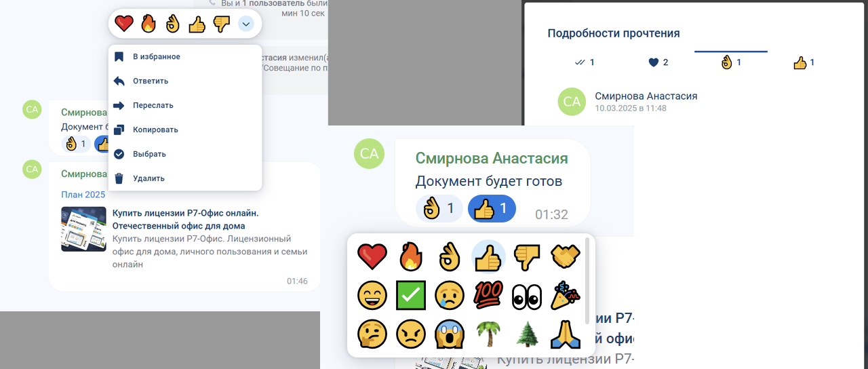
Task: Choose Выбрать to select the message
Action: pyautogui.click(x=149, y=154)
